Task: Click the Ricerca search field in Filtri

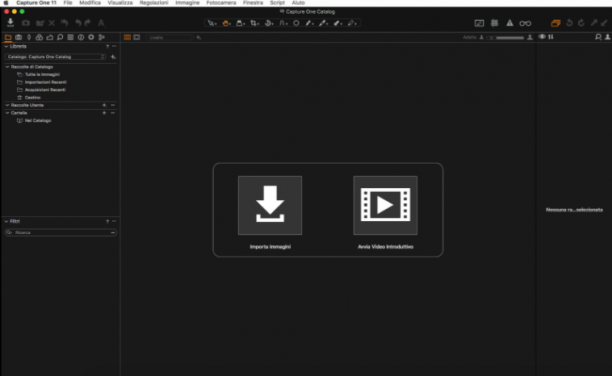Action: [60, 233]
